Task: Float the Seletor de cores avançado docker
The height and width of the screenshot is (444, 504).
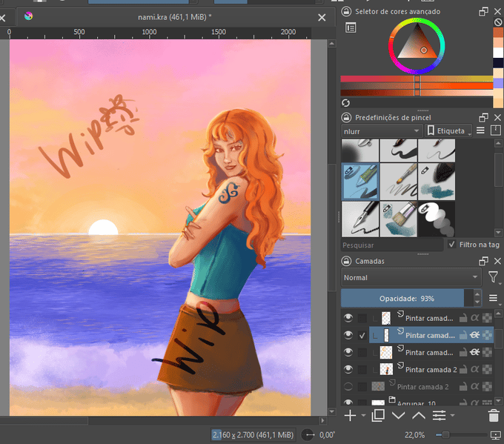Action: point(483,12)
